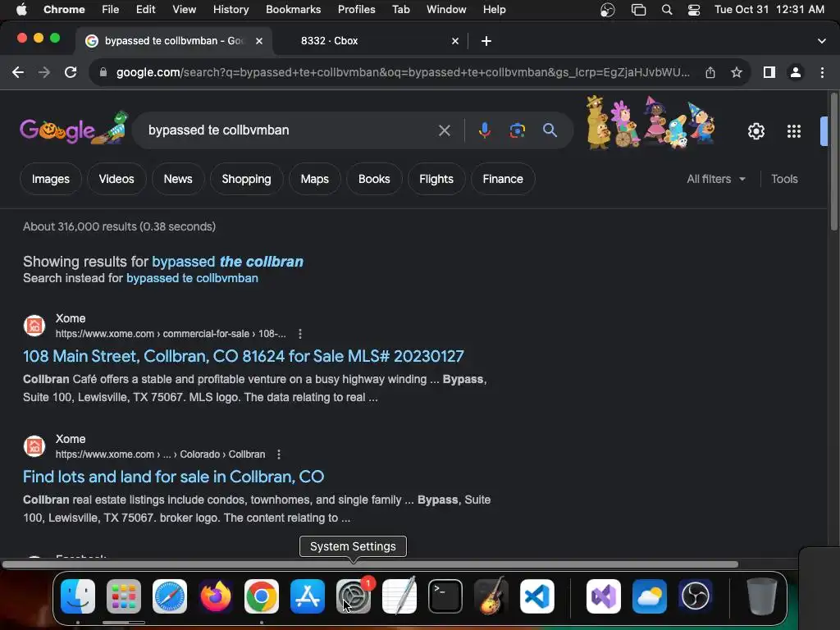Open the Profiles menu

tap(356, 10)
